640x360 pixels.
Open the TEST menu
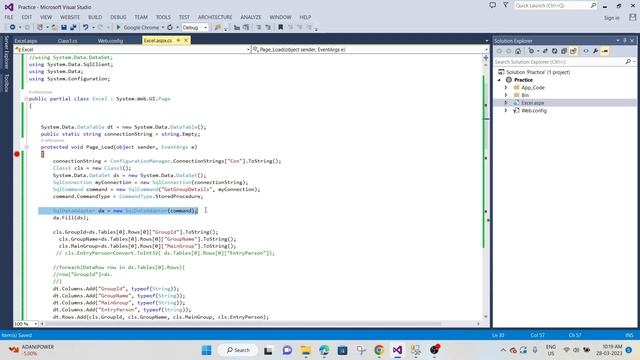[x=184, y=17]
